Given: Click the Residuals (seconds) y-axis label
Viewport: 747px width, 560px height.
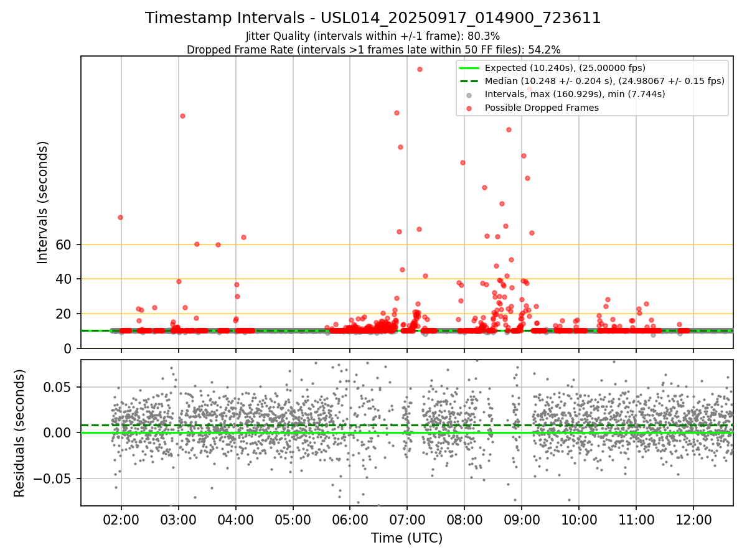Looking at the screenshot, I should coord(20,433).
